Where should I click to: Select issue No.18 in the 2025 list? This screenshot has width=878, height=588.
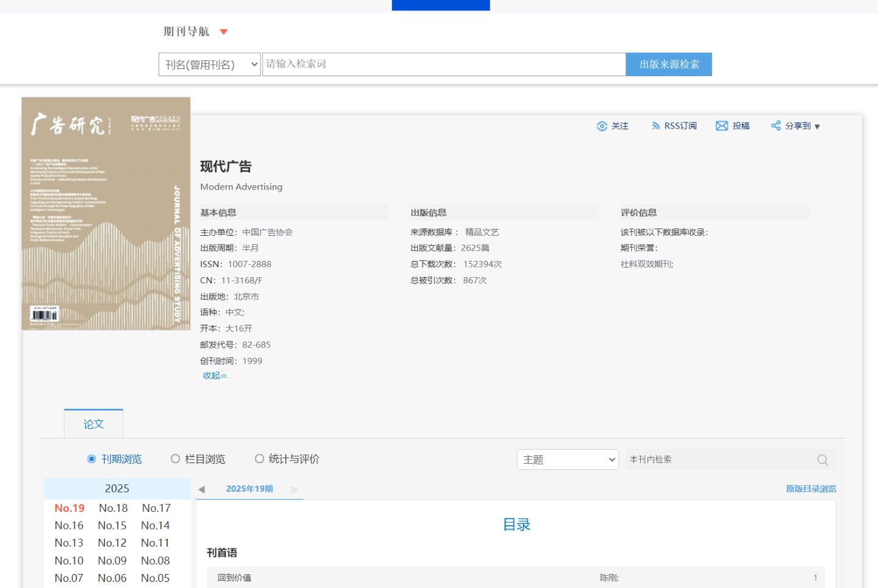point(113,508)
